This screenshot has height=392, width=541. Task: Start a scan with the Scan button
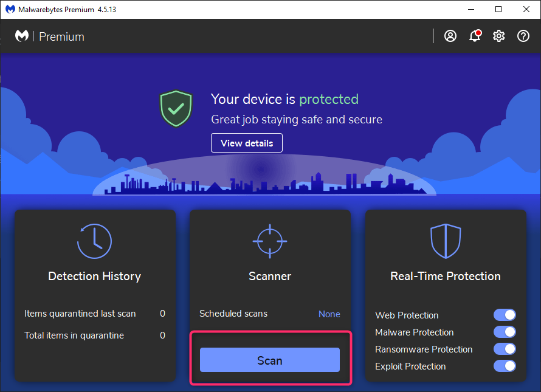tap(270, 360)
